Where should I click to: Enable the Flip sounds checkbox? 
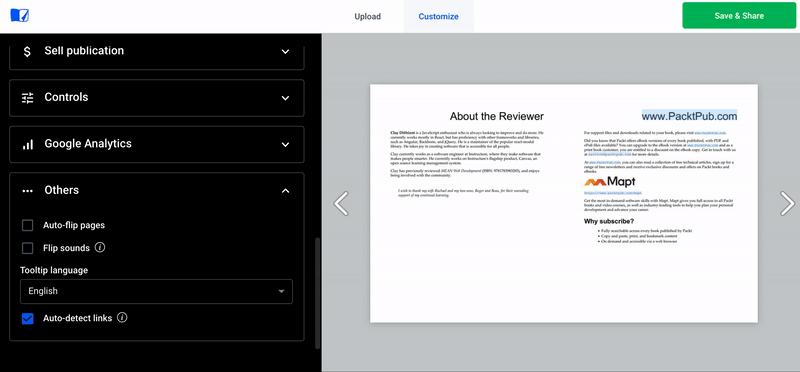pos(28,248)
